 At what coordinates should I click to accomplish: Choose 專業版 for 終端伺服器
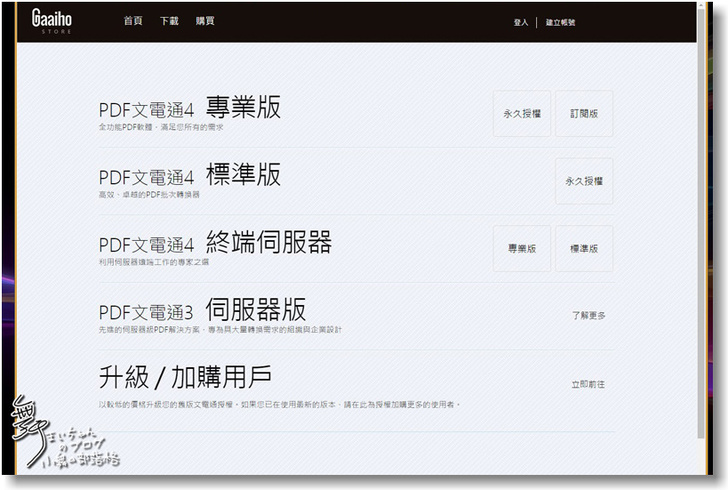pyautogui.click(x=522, y=248)
